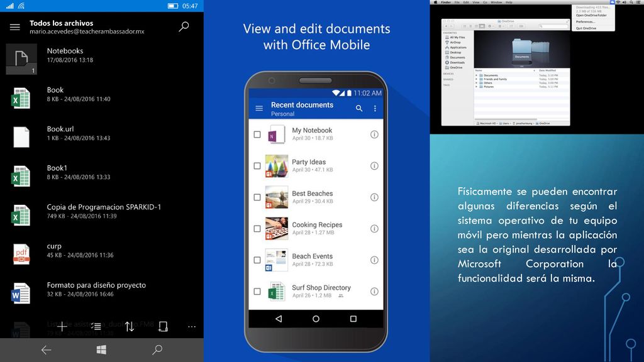
Task: Open the hamburger menu beside Recent documents
Action: tap(259, 108)
